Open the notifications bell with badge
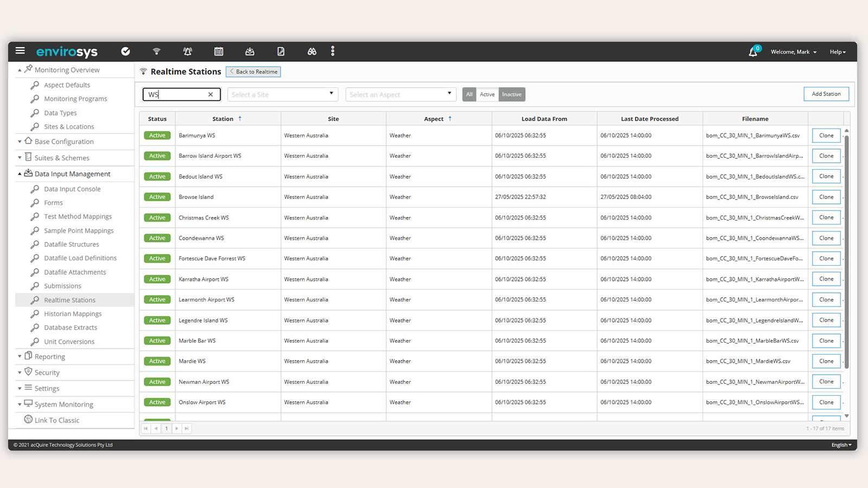This screenshot has width=868, height=488. [753, 52]
